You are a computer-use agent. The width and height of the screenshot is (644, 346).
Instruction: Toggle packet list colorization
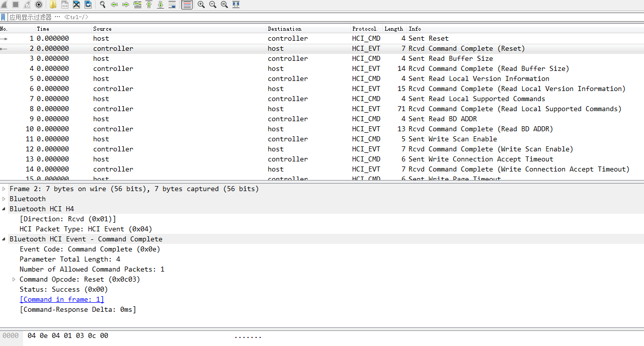click(186, 5)
